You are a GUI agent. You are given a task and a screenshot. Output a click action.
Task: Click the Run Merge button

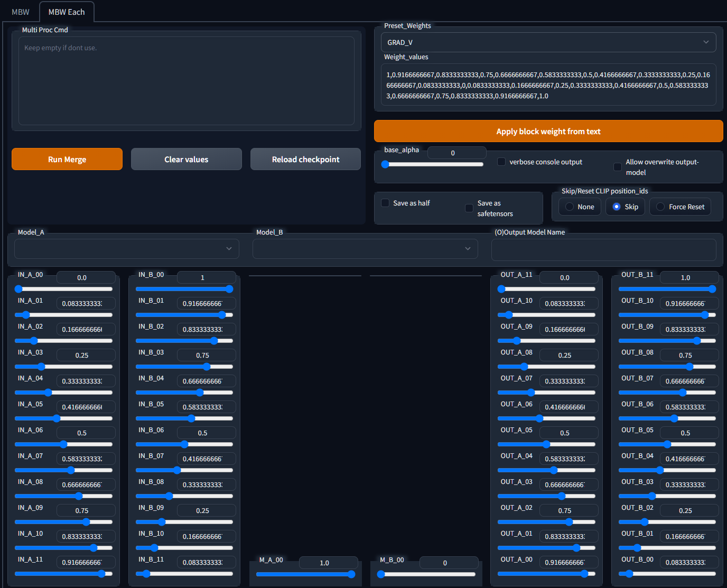tap(67, 159)
